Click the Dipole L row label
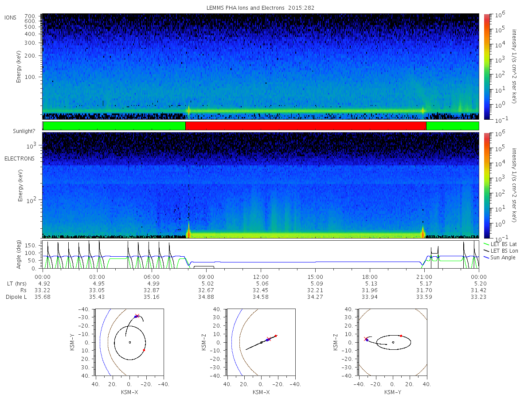Screen dimensions: 532x399 pos(16,297)
